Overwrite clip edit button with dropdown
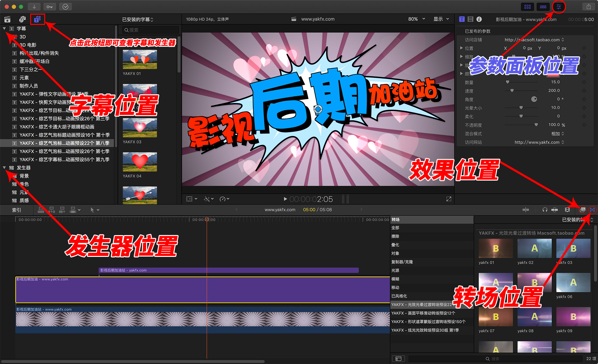 [x=75, y=210]
